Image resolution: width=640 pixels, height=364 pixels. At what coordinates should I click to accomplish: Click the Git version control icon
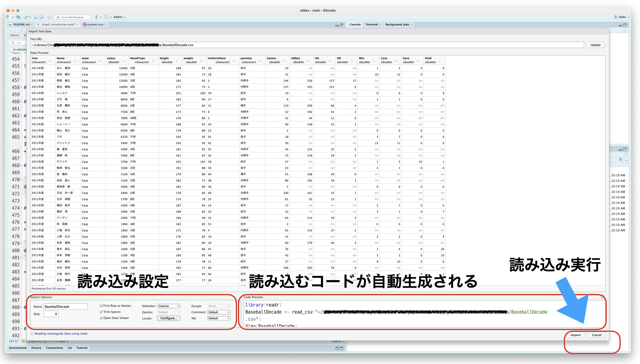point(97,17)
